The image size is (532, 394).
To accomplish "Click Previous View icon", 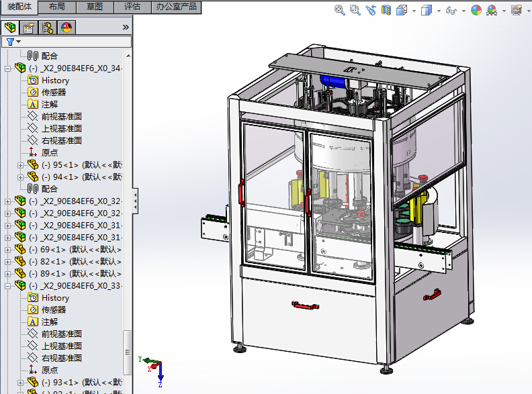I will (371, 10).
